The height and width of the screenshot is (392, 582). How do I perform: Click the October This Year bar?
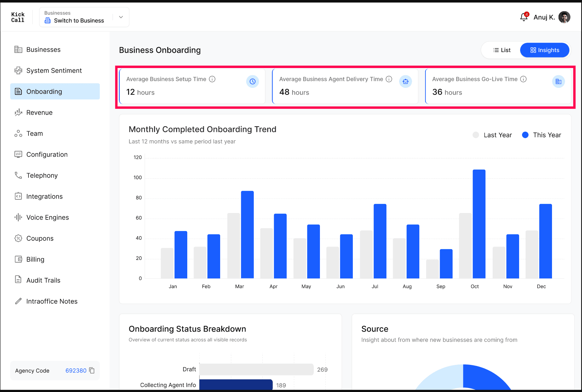(x=479, y=224)
